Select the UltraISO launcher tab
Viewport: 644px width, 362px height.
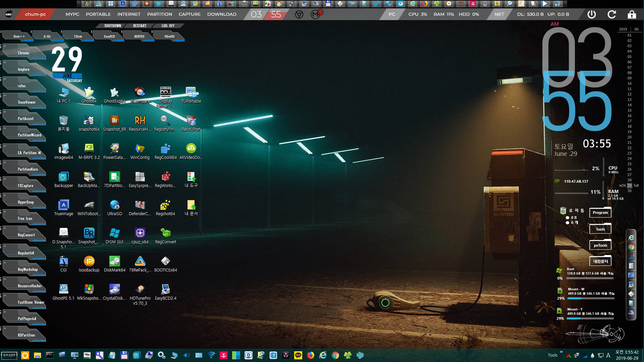click(169, 36)
